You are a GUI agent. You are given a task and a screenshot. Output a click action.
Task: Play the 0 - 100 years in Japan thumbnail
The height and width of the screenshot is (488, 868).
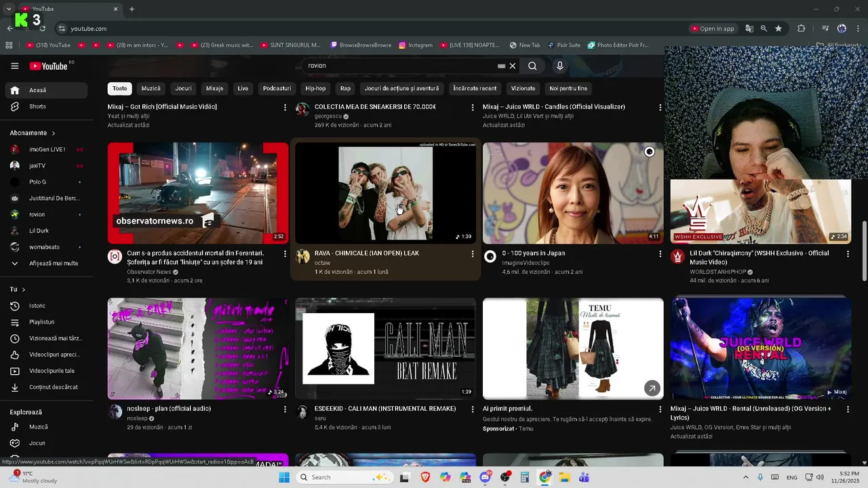point(573,193)
